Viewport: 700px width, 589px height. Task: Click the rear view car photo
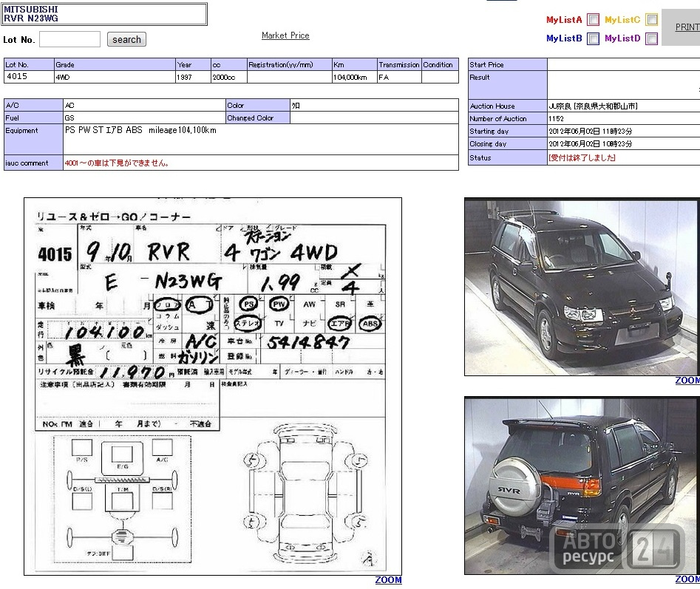582,486
